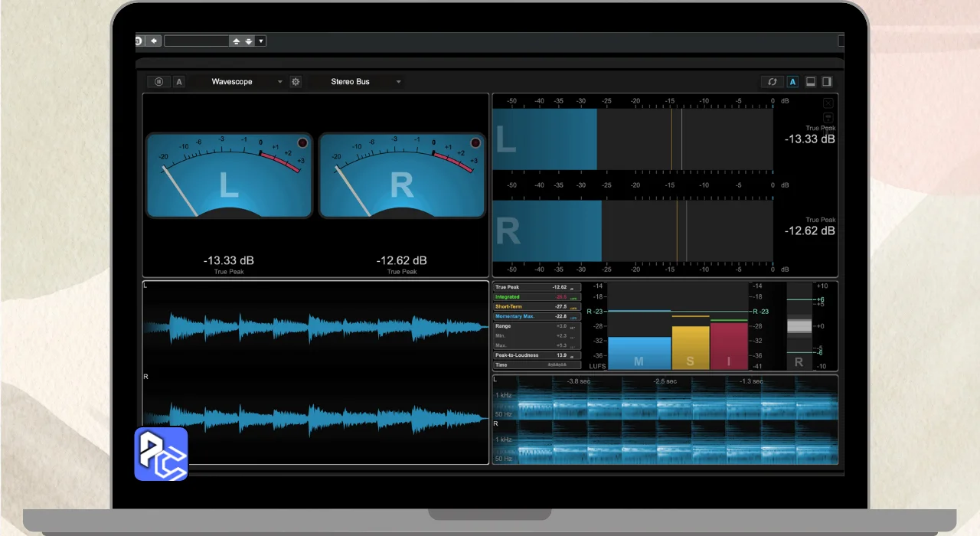Click the preset up arrow stepper
Image resolution: width=980 pixels, height=536 pixels.
(237, 41)
